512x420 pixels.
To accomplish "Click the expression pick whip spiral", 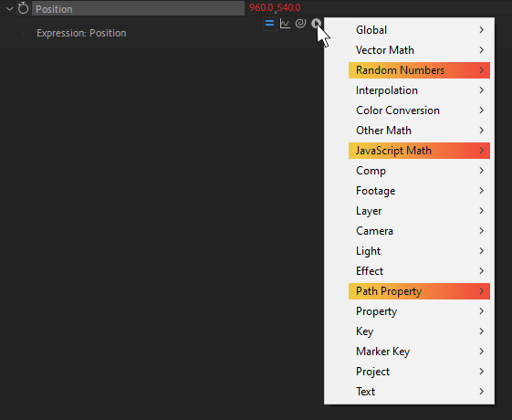I will pyautogui.click(x=300, y=24).
